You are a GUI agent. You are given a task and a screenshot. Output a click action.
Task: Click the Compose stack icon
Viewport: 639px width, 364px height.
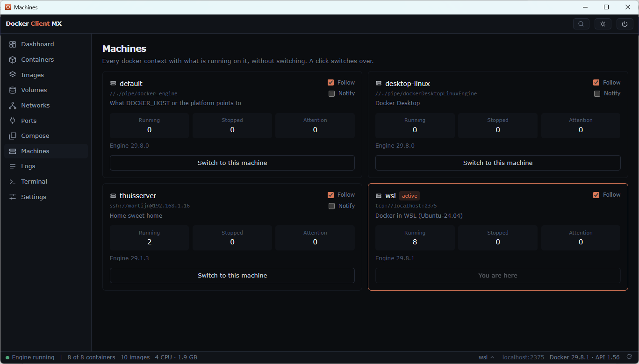coord(13,136)
